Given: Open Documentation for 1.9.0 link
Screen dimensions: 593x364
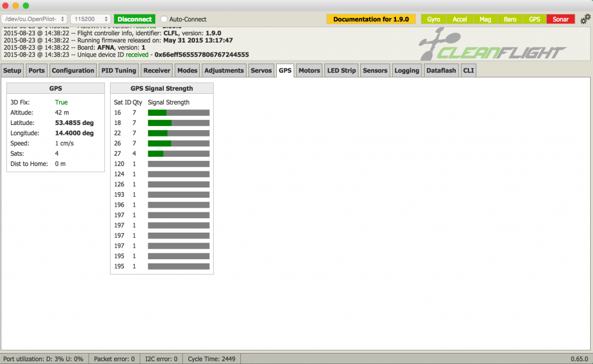Looking at the screenshot, I should [371, 19].
